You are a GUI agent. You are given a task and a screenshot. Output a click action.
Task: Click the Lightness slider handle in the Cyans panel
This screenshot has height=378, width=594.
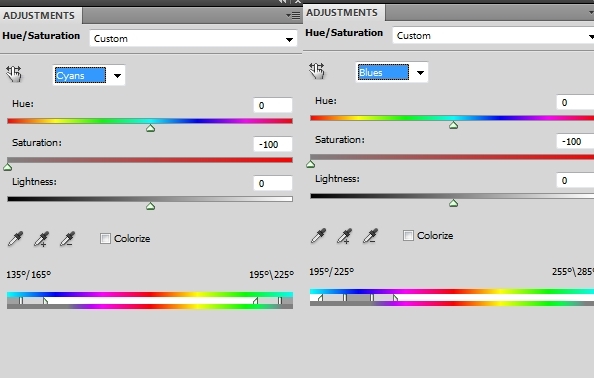pyautogui.click(x=150, y=206)
